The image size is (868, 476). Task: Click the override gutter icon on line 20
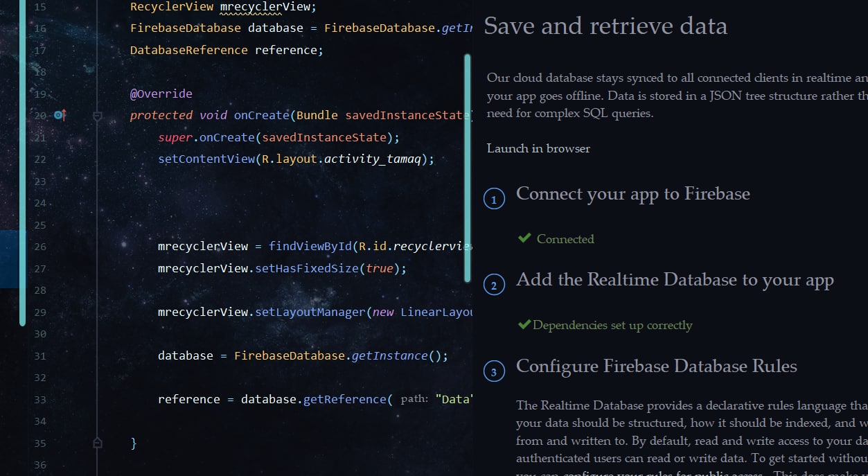[x=60, y=115]
